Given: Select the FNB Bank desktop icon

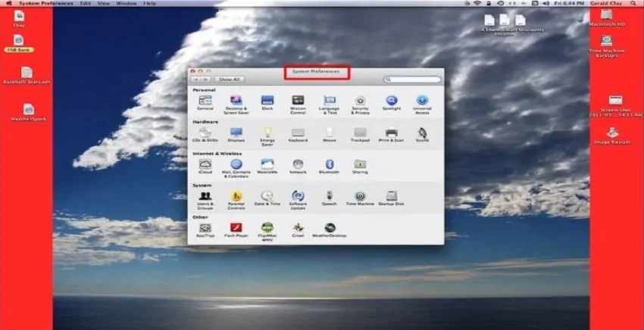Looking at the screenshot, I should tap(18, 44).
